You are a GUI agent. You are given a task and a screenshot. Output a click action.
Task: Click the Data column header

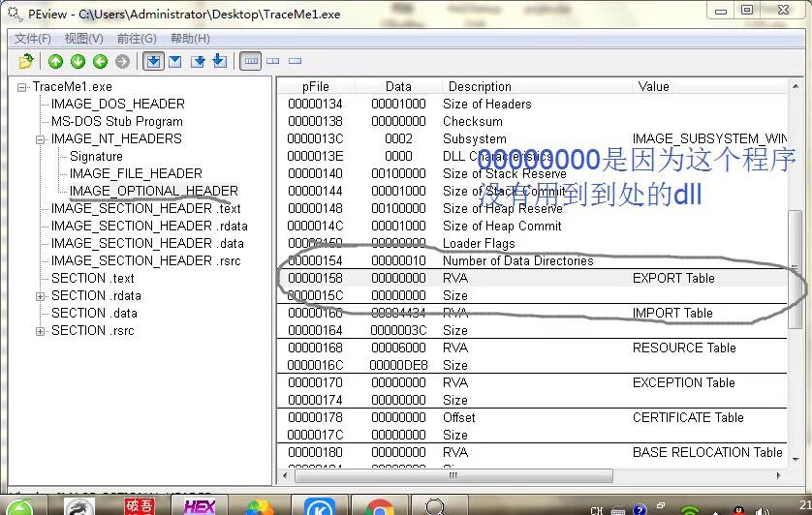click(x=398, y=86)
